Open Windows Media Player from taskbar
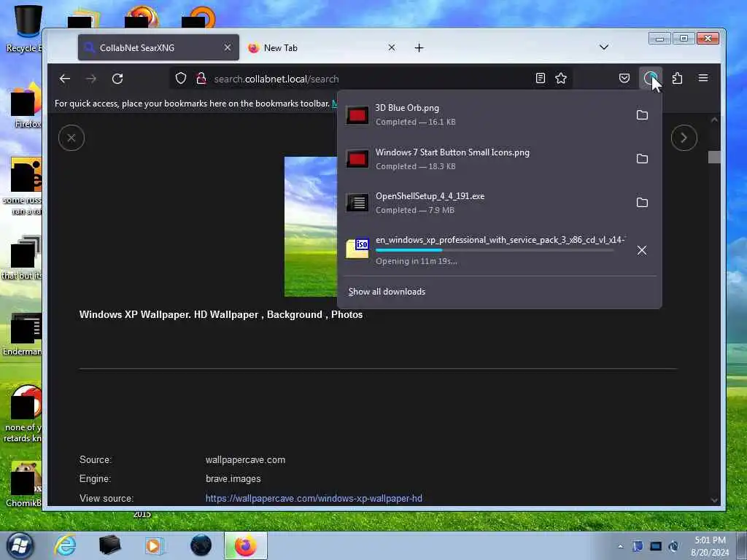 [x=154, y=545]
